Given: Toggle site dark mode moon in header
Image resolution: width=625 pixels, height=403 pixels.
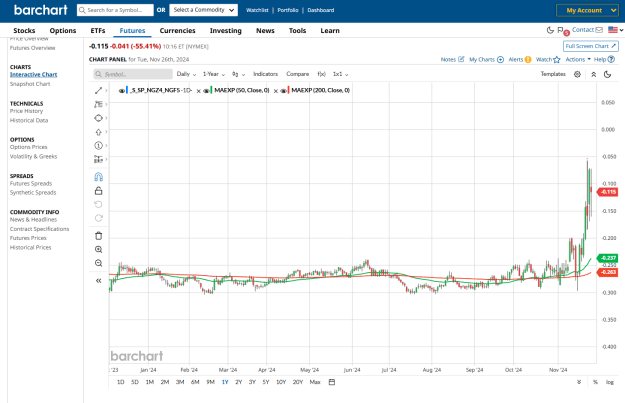Looking at the screenshot, I should (550, 30).
